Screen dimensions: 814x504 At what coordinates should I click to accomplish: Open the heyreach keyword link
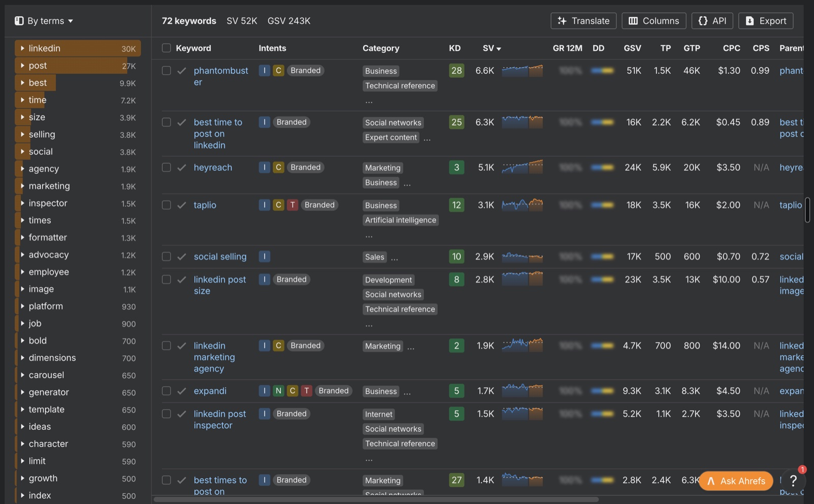213,167
